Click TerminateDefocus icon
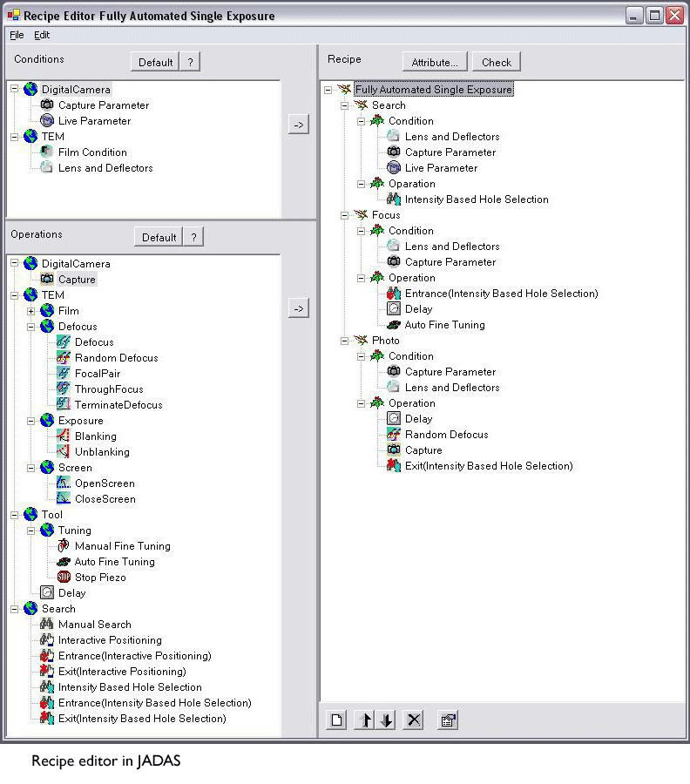The image size is (690, 784). (64, 404)
